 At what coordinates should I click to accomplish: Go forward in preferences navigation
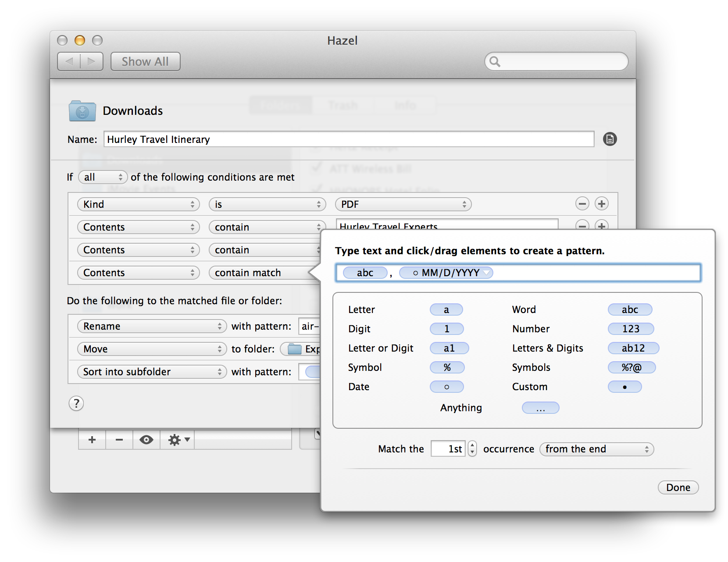coord(92,61)
